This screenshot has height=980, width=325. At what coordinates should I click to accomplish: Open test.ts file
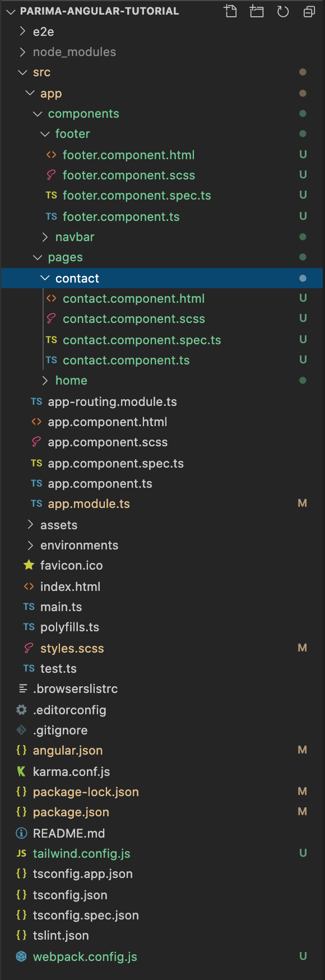(58, 668)
